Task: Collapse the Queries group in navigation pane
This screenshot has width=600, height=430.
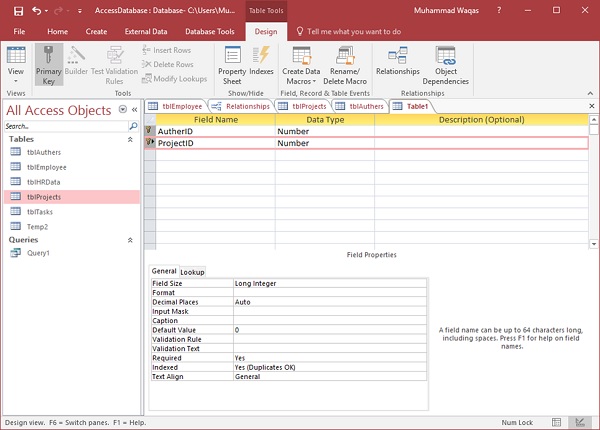Action: pyautogui.click(x=129, y=240)
